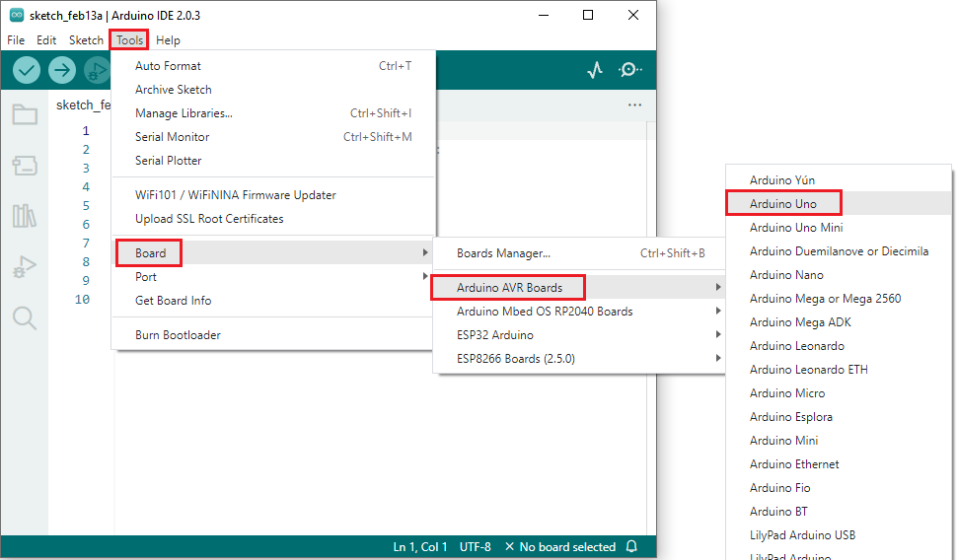
Task: Click line number 10 in gutter
Action: [83, 300]
